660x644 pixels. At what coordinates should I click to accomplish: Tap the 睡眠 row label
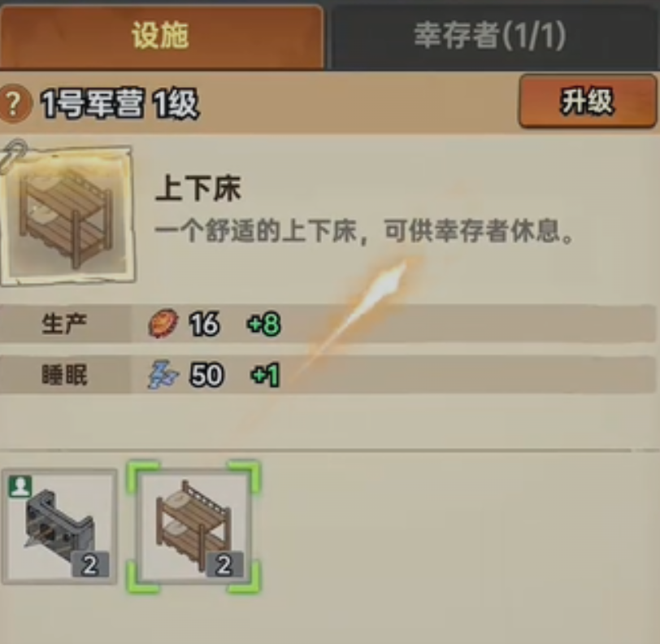(64, 375)
